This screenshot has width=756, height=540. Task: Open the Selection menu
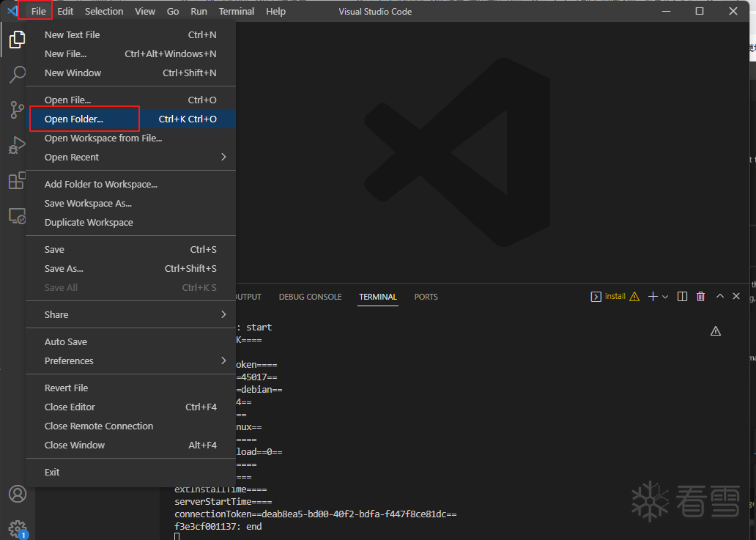104,11
